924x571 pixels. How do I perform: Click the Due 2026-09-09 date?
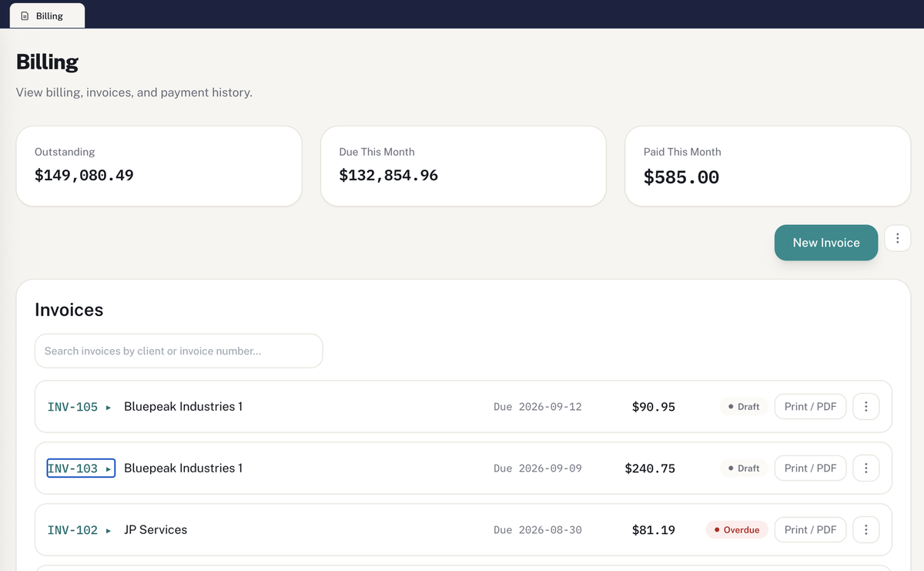(537, 469)
